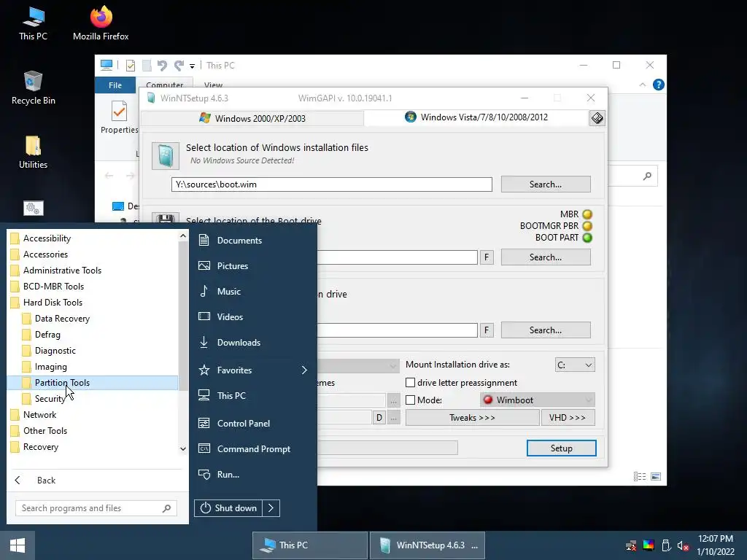
Task: Open Command Prompt from the Start menu
Action: (x=253, y=448)
